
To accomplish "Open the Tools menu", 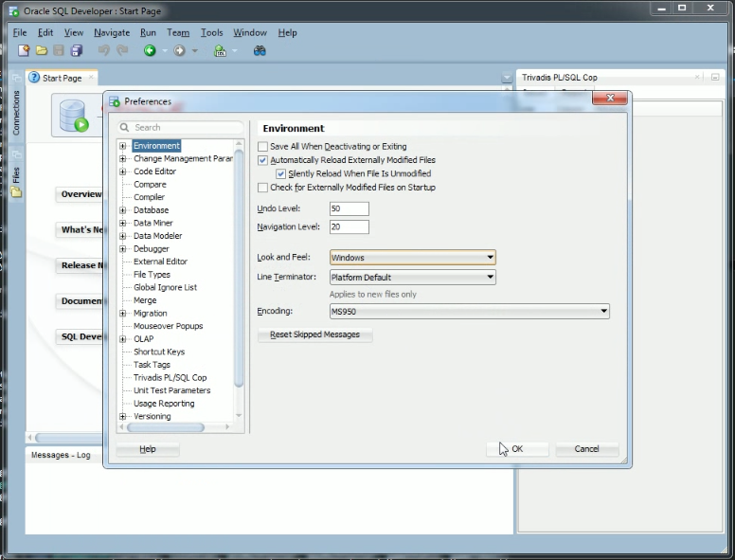I will pyautogui.click(x=211, y=32).
